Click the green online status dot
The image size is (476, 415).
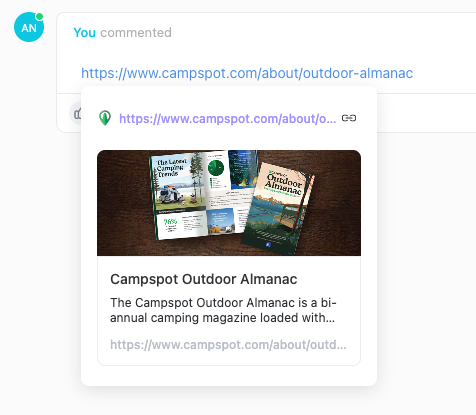[39, 16]
